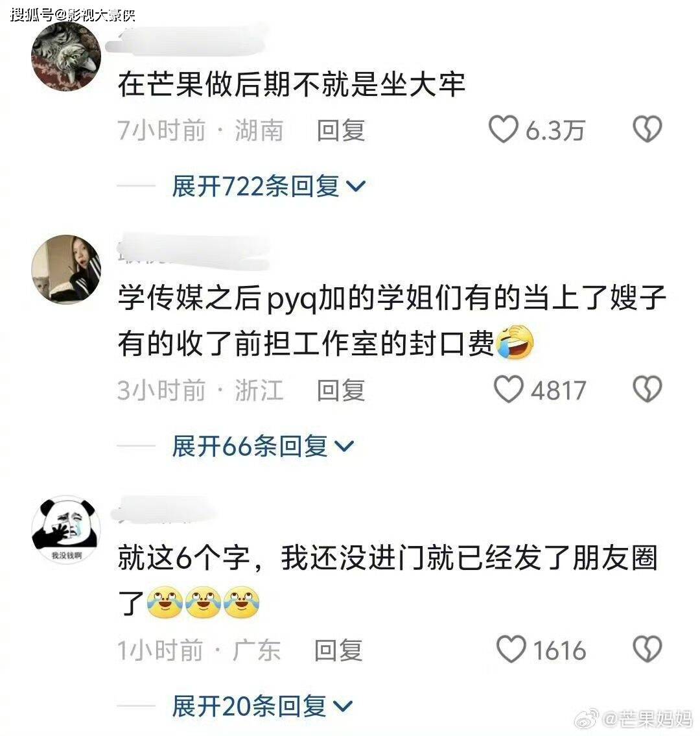Image resolution: width=700 pixels, height=736 pixels.
Task: Reply to the 广东 comment via 回复
Action: tap(338, 650)
